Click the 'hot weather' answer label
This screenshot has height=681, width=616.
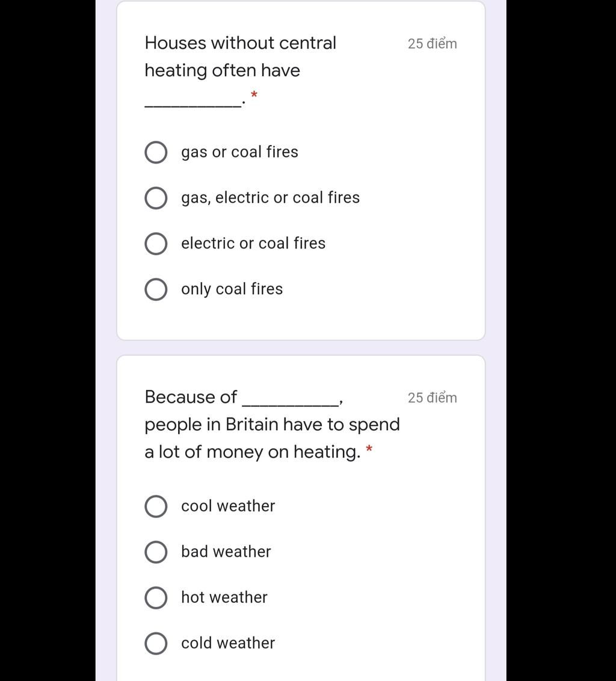(224, 597)
